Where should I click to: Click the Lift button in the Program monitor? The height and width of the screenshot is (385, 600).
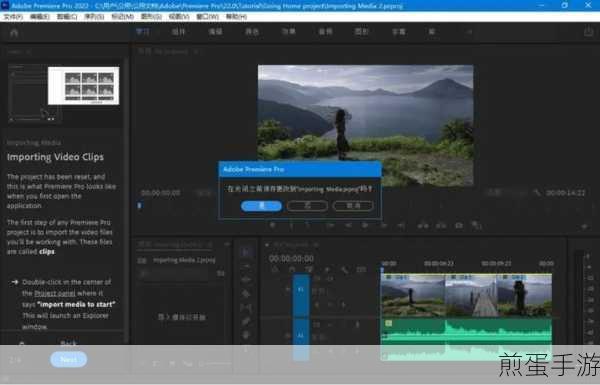click(423, 225)
